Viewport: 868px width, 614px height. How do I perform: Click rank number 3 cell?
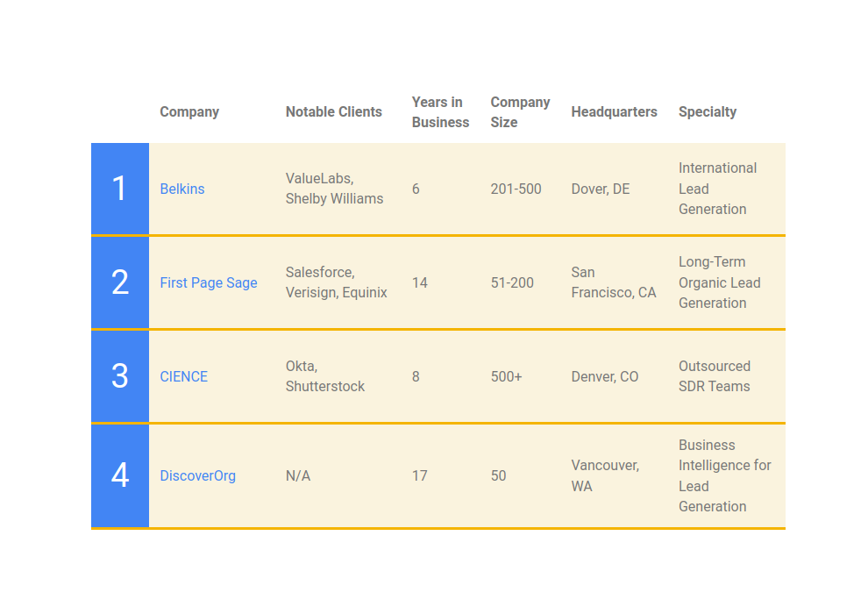(x=120, y=376)
